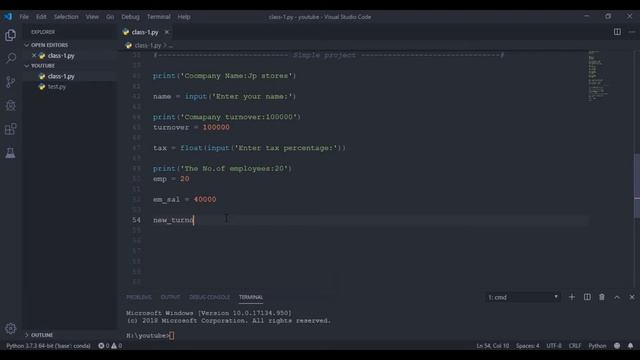Switch to the Problems tab
Viewport: 640px width, 360px height.
coord(139,297)
